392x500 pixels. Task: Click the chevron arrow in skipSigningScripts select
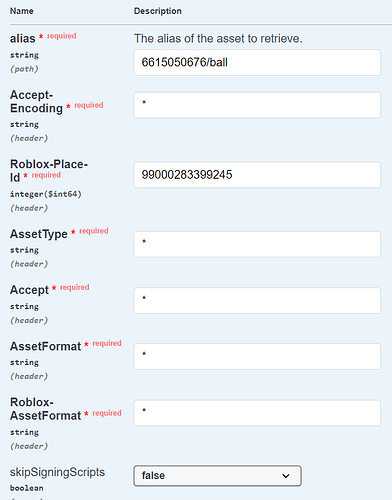tap(286, 476)
